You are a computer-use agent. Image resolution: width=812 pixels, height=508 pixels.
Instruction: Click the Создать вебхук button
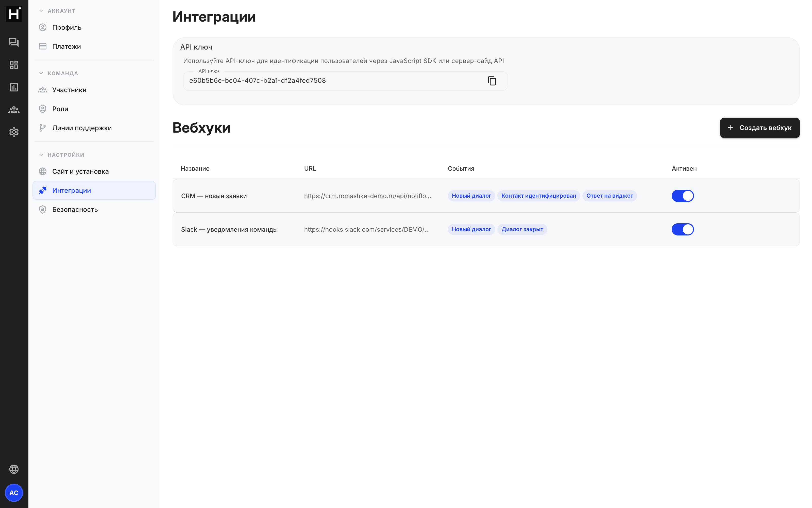(x=760, y=128)
